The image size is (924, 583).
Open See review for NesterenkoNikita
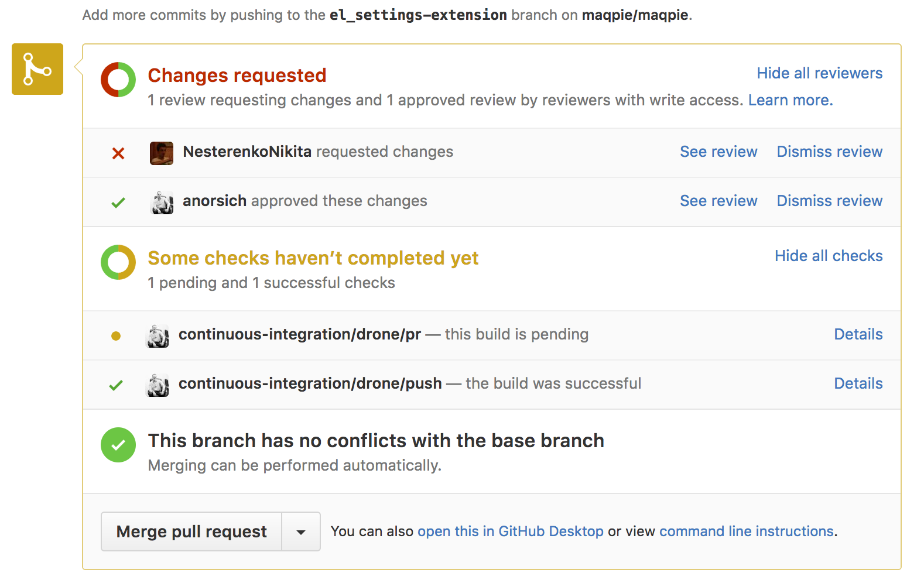click(x=718, y=152)
